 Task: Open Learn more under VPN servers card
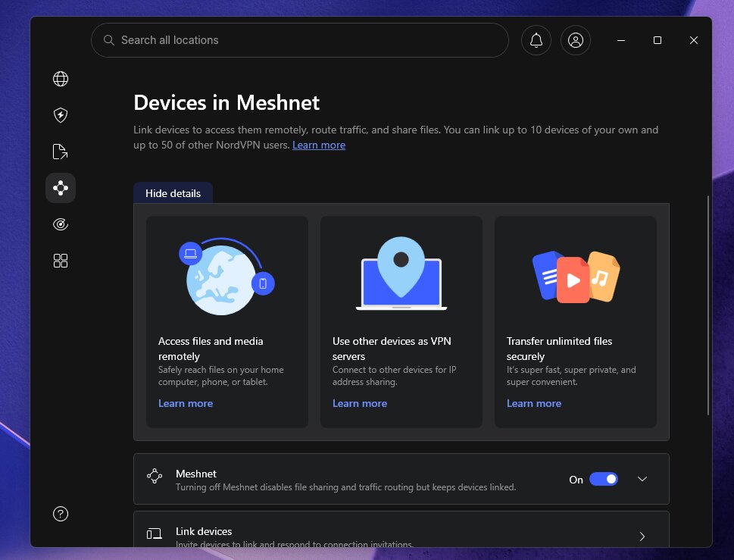click(x=360, y=403)
